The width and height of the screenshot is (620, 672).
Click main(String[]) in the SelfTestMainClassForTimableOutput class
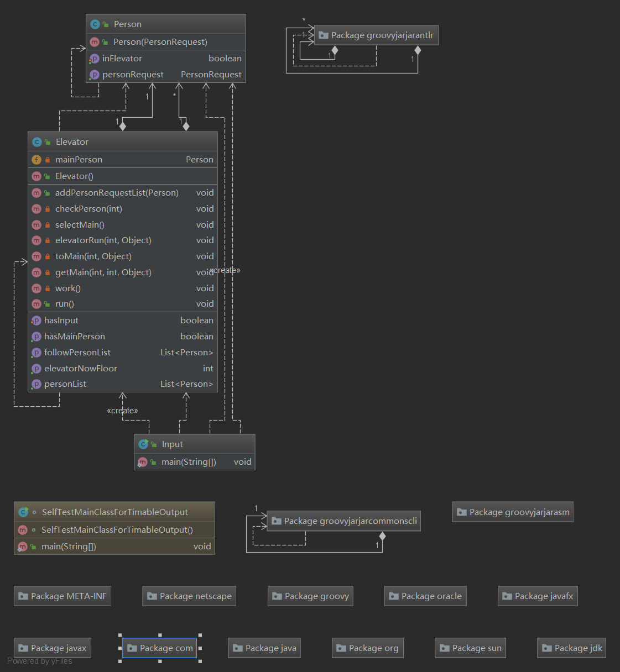pyautogui.click(x=69, y=547)
